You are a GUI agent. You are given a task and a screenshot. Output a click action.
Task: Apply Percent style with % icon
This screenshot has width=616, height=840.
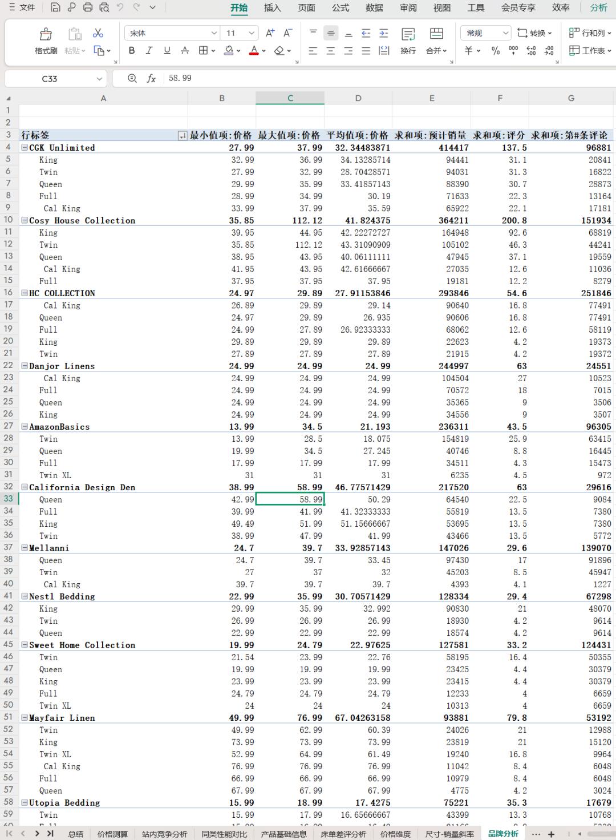496,51
